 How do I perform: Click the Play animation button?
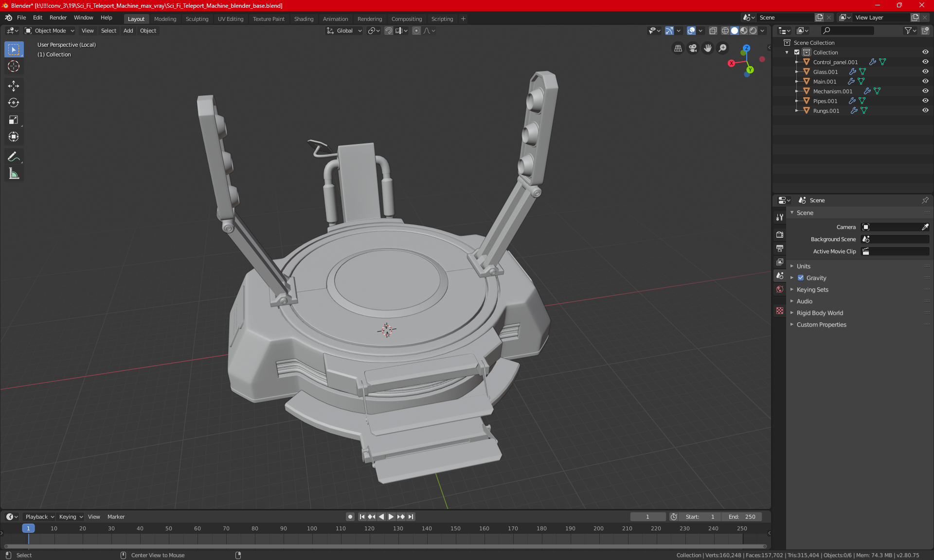(x=391, y=517)
